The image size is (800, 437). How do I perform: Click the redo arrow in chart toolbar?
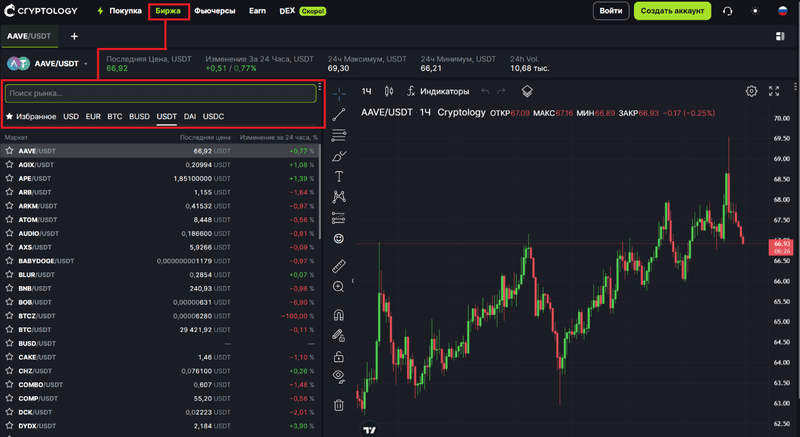pyautogui.click(x=501, y=91)
